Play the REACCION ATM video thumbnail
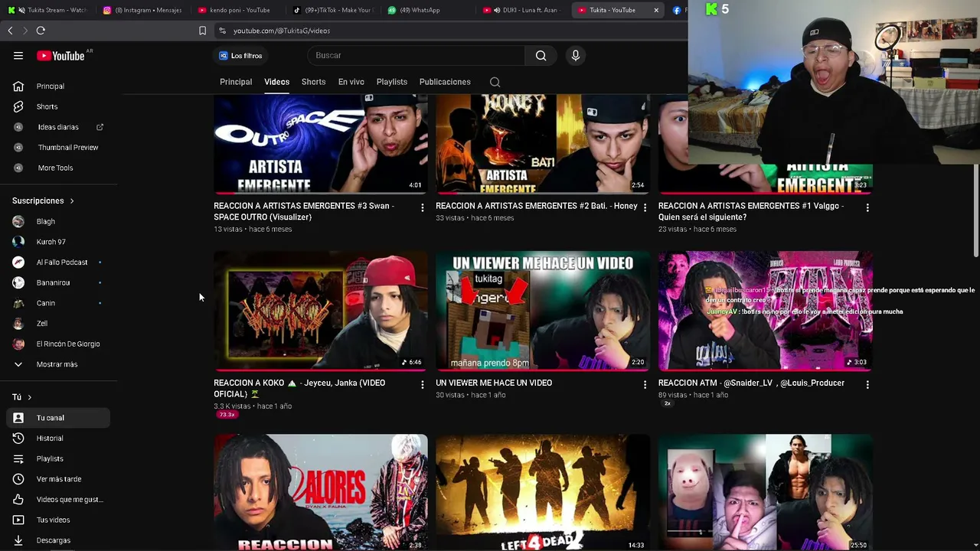Image resolution: width=980 pixels, height=551 pixels. [x=765, y=311]
